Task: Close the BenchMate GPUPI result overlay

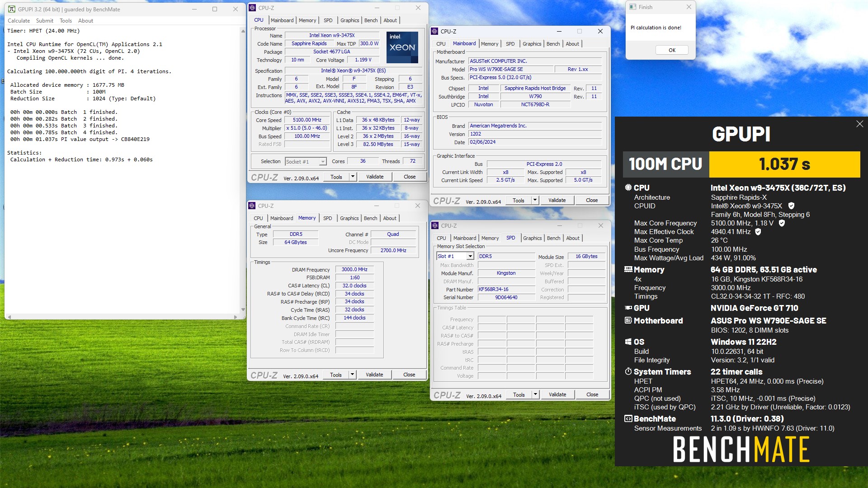Action: tap(859, 124)
